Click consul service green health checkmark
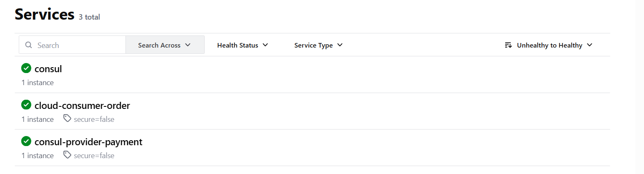The height and width of the screenshot is (174, 644). click(x=26, y=68)
